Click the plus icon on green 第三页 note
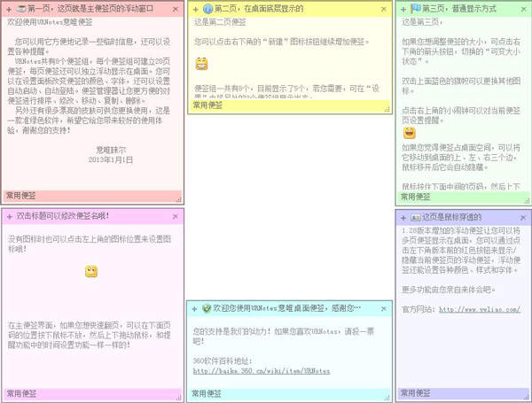 pyautogui.click(x=403, y=10)
